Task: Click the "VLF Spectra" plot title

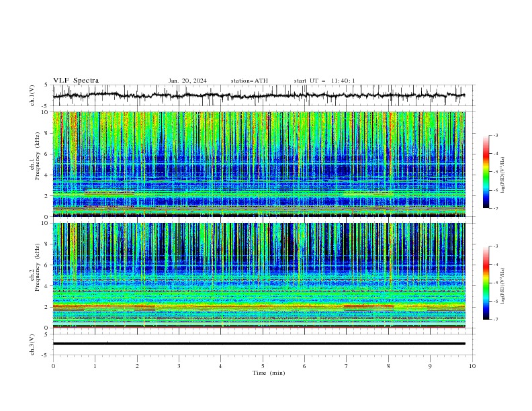Action: tap(76, 81)
